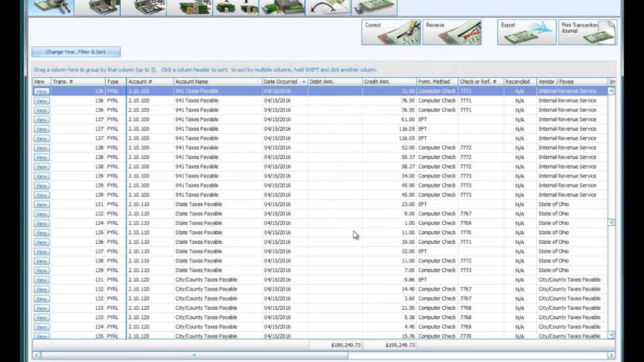Click the checkbook icon at toolbar end

374,7
